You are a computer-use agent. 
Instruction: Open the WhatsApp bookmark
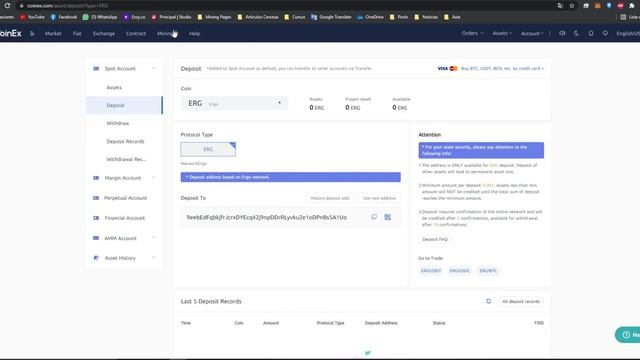[100, 17]
